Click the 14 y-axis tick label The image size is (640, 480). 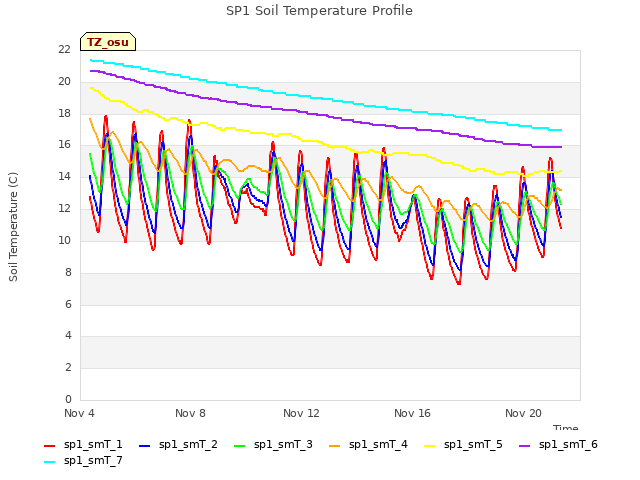tap(65, 176)
